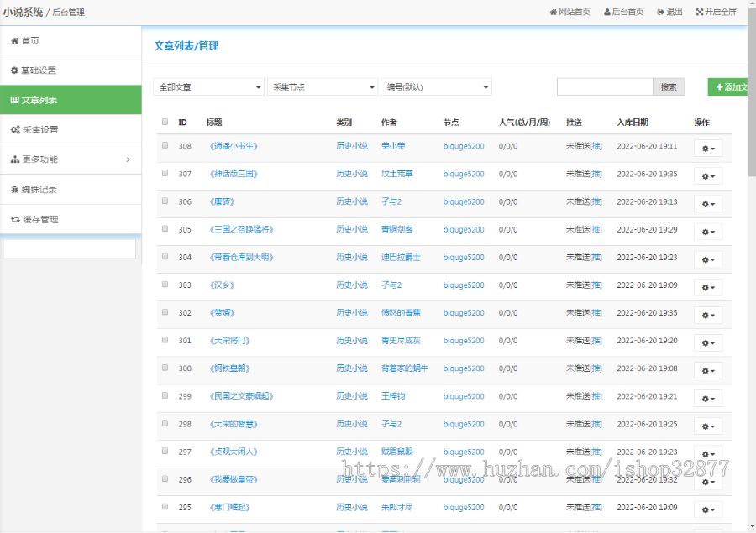Click sitemap icon beside 更多功能

click(15, 159)
